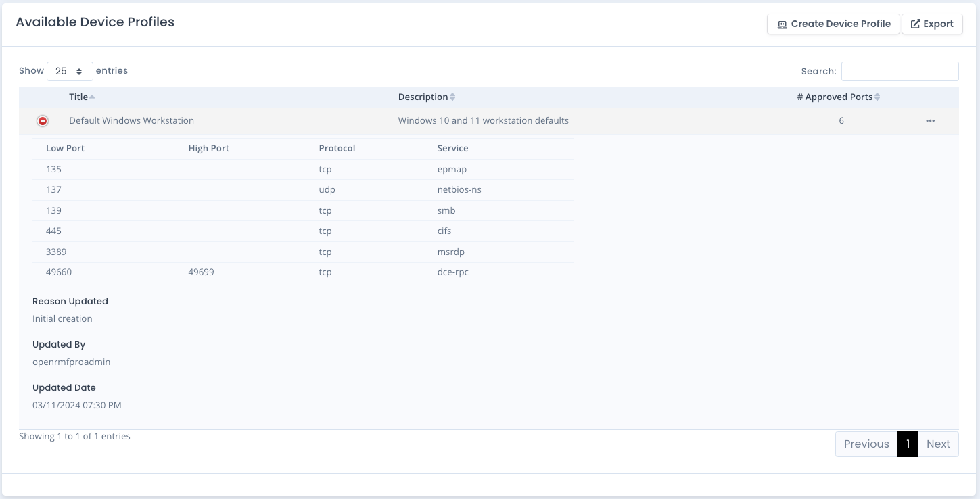This screenshot has width=980, height=499.
Task: Select the 'Initial creation' reason text
Action: (62, 318)
